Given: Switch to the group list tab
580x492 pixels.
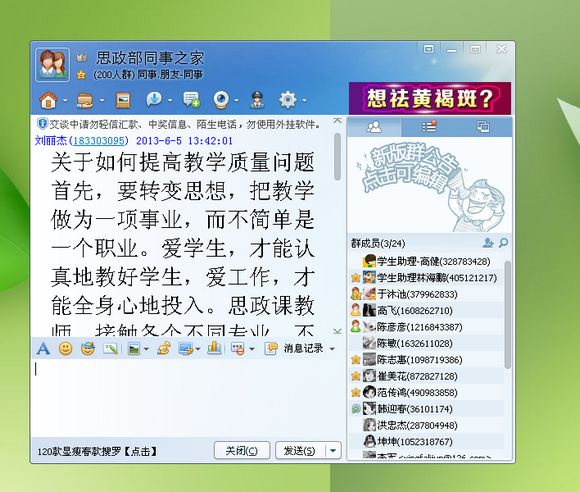Looking at the screenshot, I should coord(429,127).
